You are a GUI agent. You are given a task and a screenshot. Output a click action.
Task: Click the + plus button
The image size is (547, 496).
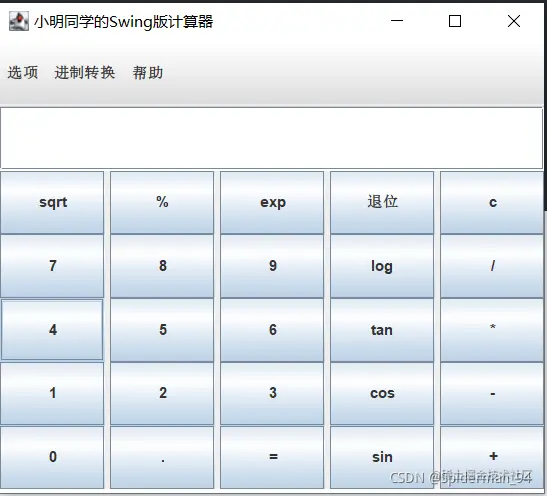coord(492,457)
